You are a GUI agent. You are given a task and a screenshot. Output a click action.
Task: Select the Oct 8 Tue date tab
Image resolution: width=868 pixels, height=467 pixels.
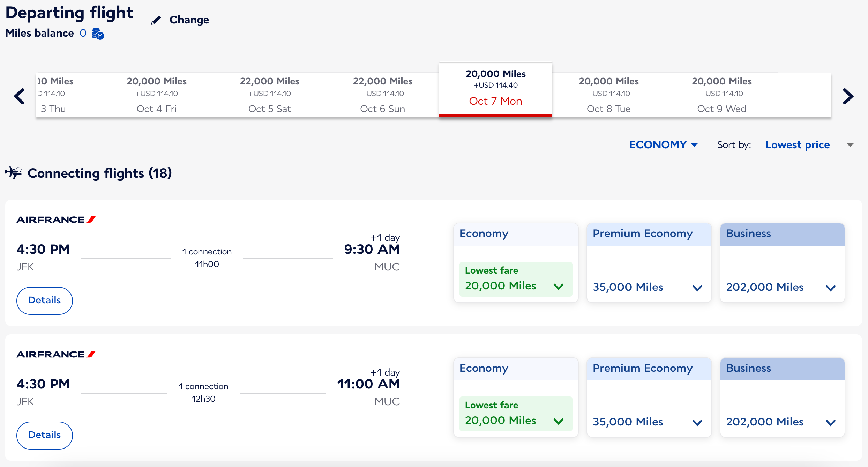(608, 95)
